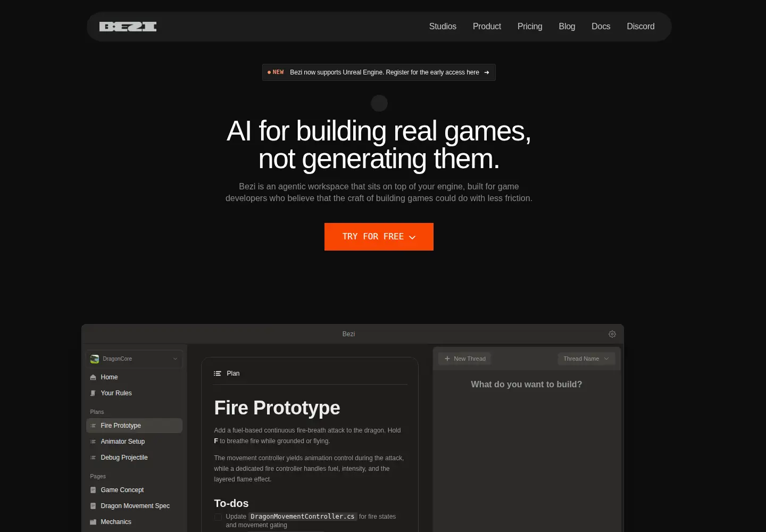The image size is (766, 532).
Task: Click the 'To-dos' heading
Action: click(231, 503)
